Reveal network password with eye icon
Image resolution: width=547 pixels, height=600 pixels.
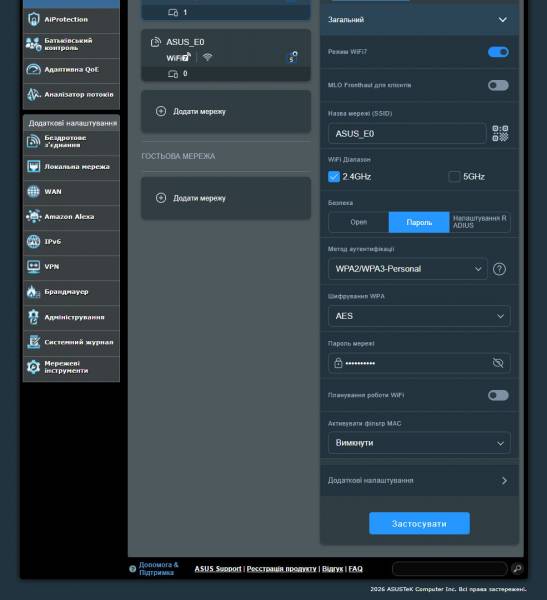point(498,363)
